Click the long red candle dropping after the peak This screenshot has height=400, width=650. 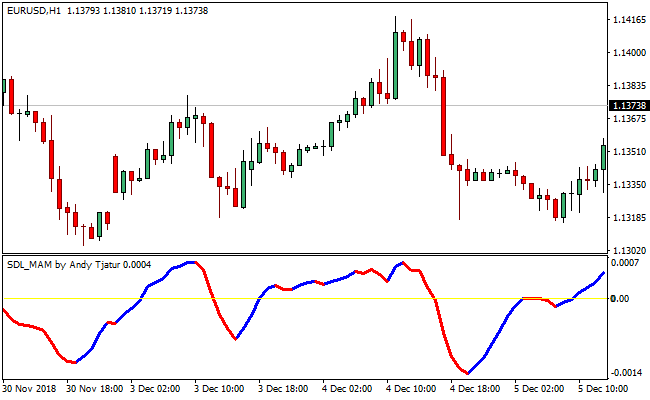(x=444, y=116)
